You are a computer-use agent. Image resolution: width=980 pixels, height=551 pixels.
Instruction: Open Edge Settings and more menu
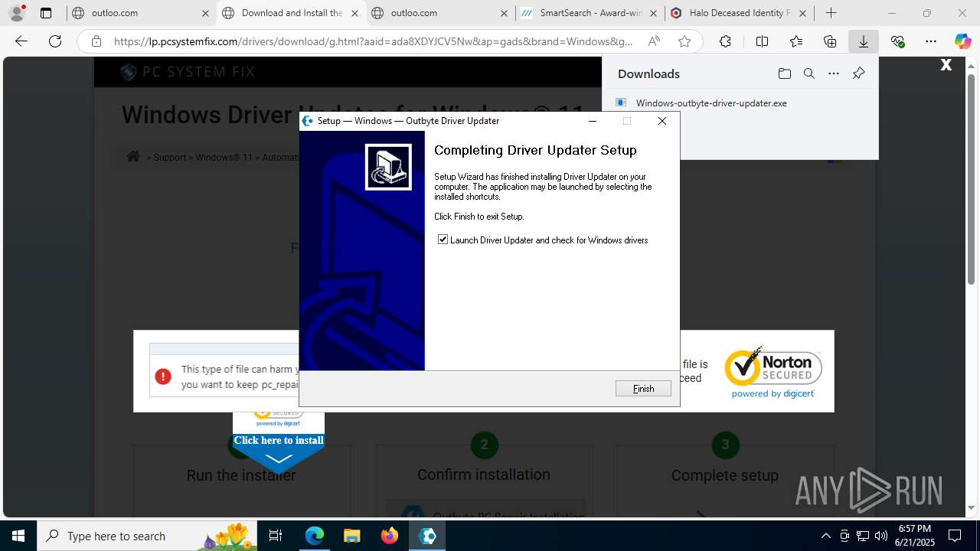930,41
